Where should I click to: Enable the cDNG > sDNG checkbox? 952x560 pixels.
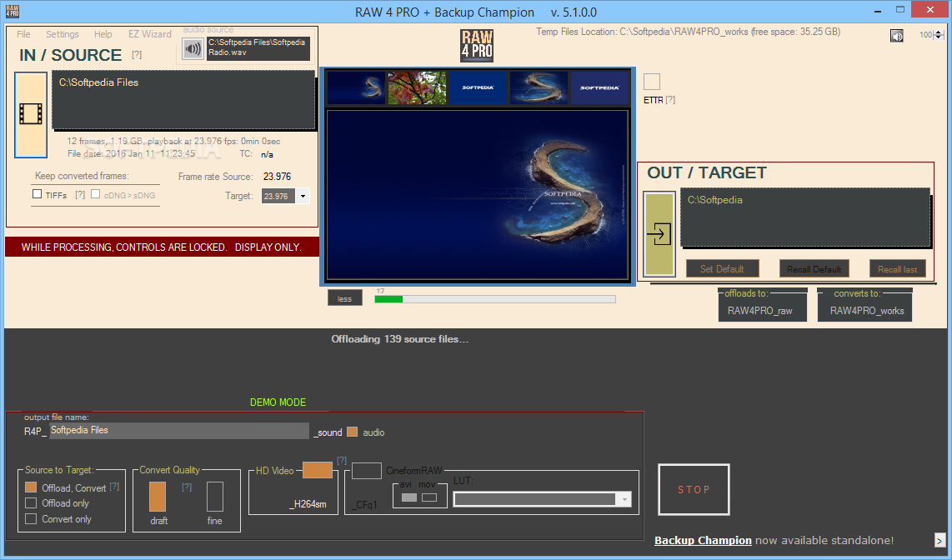click(95, 194)
